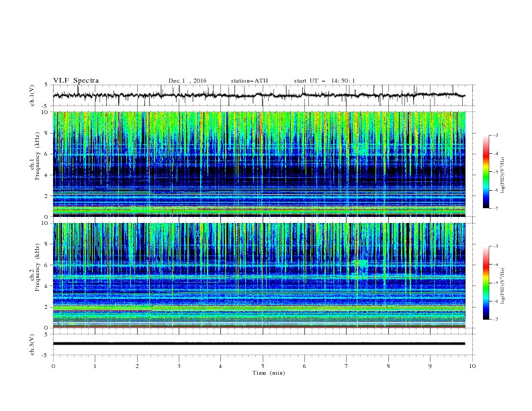Screen dimensions: 532x411
Task: Click time axis tick label "9"
Action: [x=430, y=366]
